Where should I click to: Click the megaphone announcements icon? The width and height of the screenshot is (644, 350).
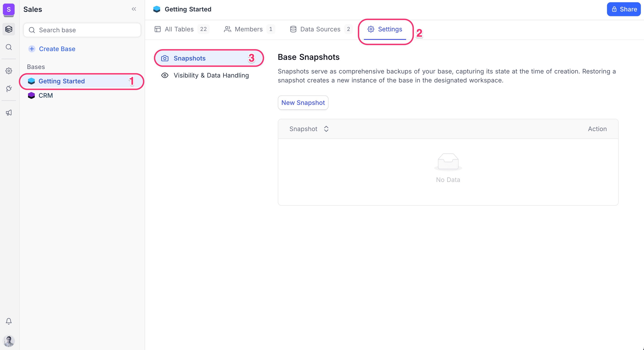pyautogui.click(x=9, y=113)
